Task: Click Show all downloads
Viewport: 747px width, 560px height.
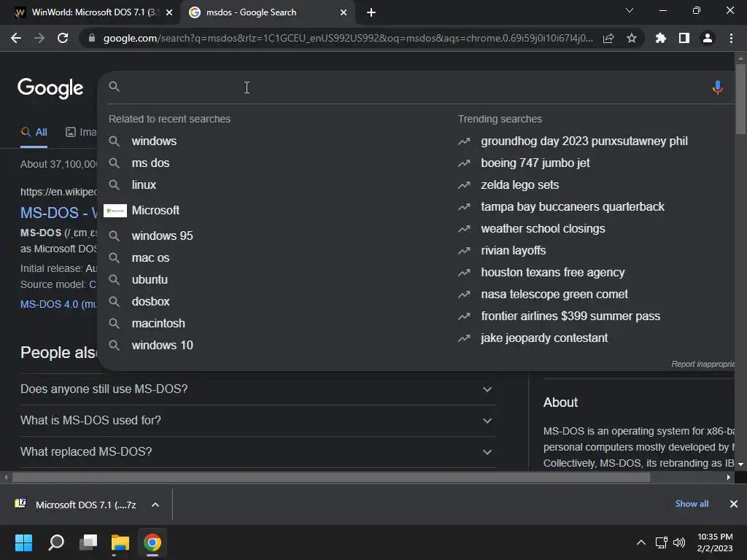Action: pyautogui.click(x=692, y=504)
